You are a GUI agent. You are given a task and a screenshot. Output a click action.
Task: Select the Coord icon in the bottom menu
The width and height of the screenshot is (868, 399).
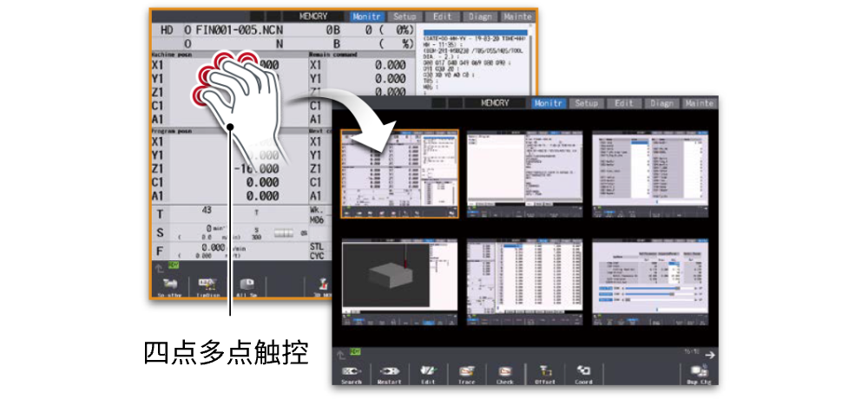click(584, 373)
